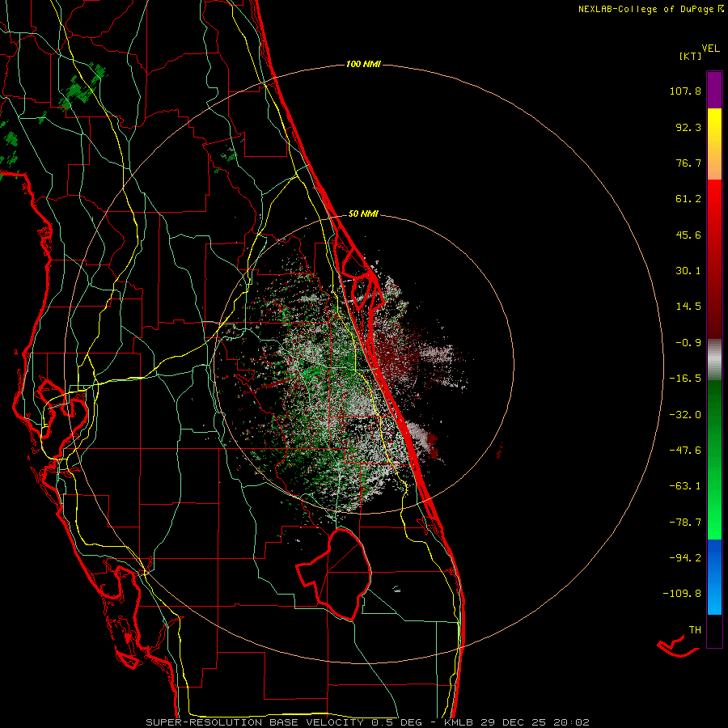The height and width of the screenshot is (728, 728).
Task: Click the TH label beside color bar
Action: point(695,630)
